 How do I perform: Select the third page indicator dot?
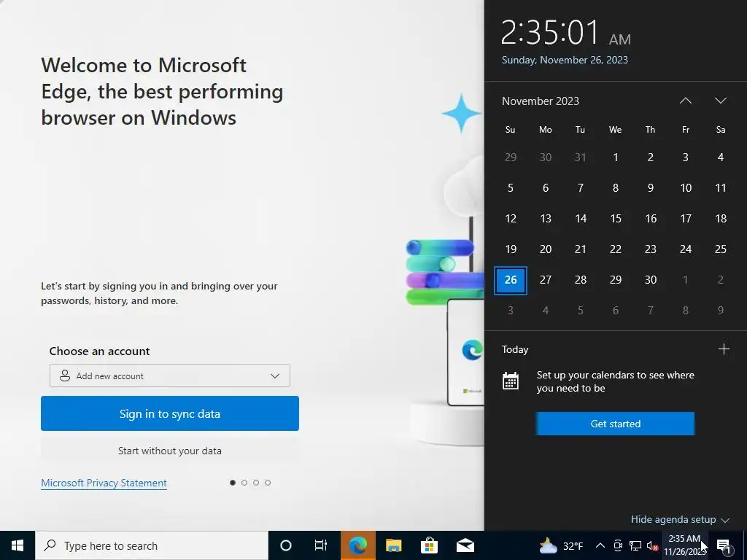pos(256,483)
